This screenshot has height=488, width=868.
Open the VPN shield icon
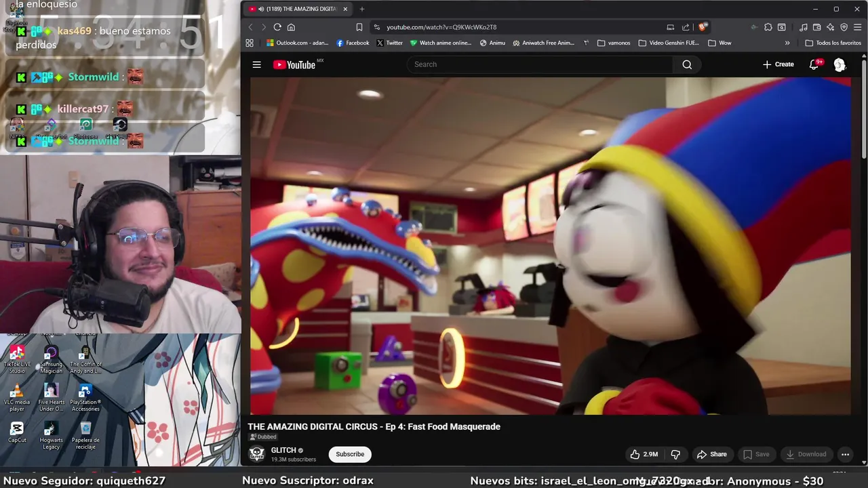point(844,27)
